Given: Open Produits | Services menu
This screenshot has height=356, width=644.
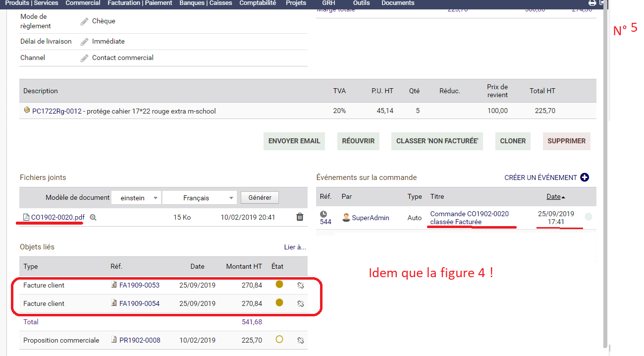Looking at the screenshot, I should [x=32, y=3].
